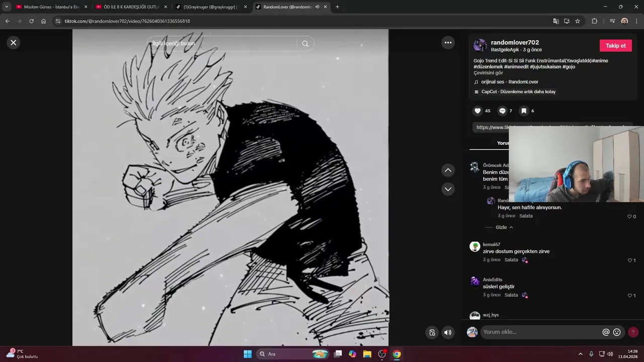This screenshot has height=362, width=644.
Task: Translate this page icon
Action: coord(556,21)
